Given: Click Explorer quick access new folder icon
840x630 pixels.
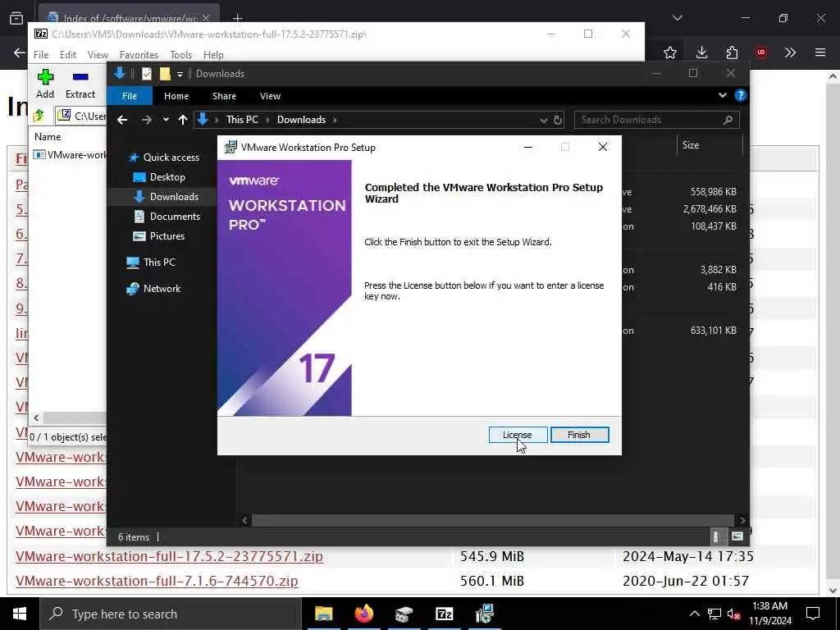Looking at the screenshot, I should [x=165, y=73].
